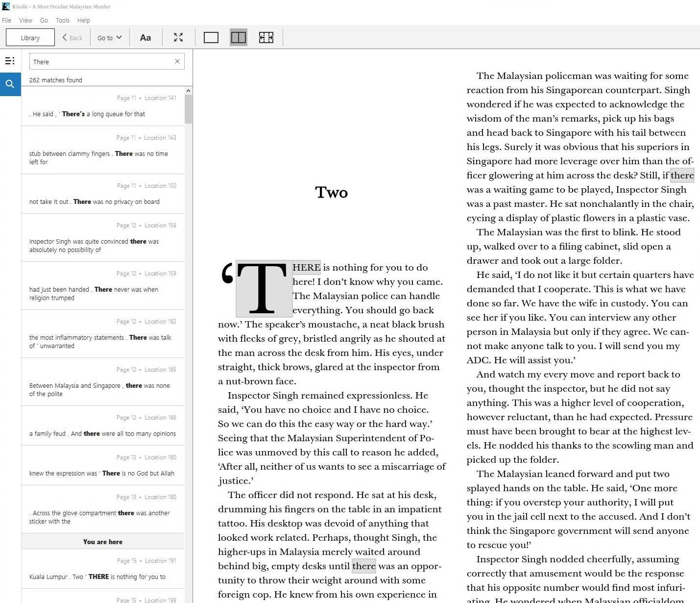Select the search magnifier sidebar icon
This screenshot has width=700, height=603.
10,84
